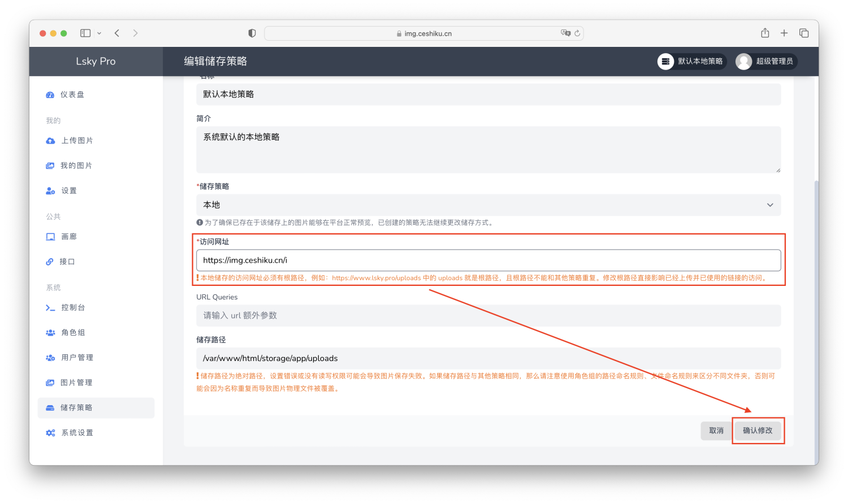Image resolution: width=848 pixels, height=504 pixels.
Task: Go to 用户管理 in the sidebar
Action: tap(77, 358)
